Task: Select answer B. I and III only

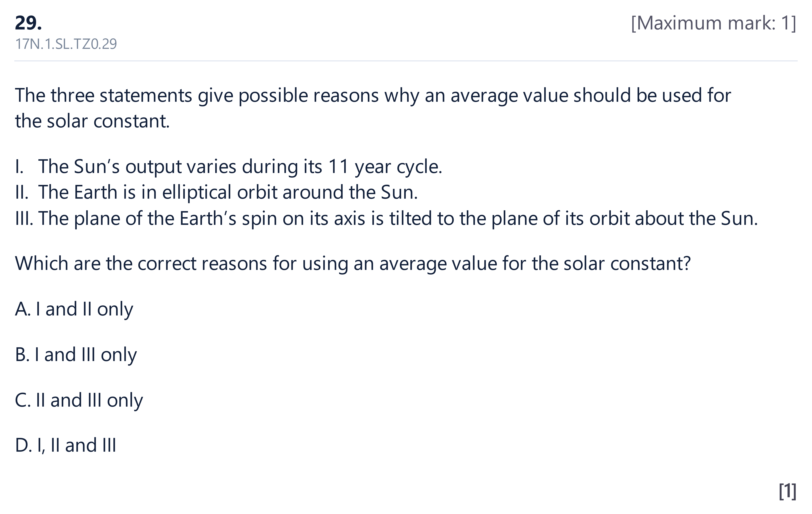Action: [x=76, y=354]
